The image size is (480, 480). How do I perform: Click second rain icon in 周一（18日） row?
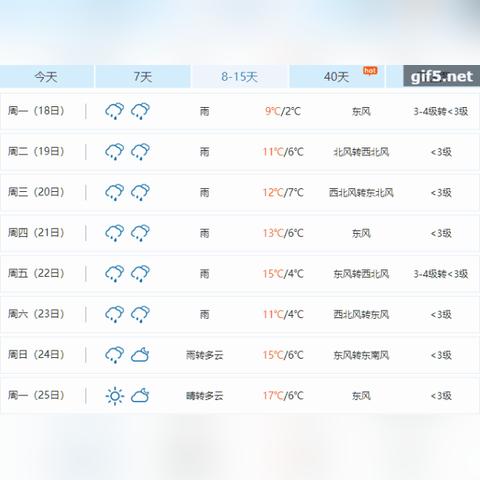tap(140, 111)
